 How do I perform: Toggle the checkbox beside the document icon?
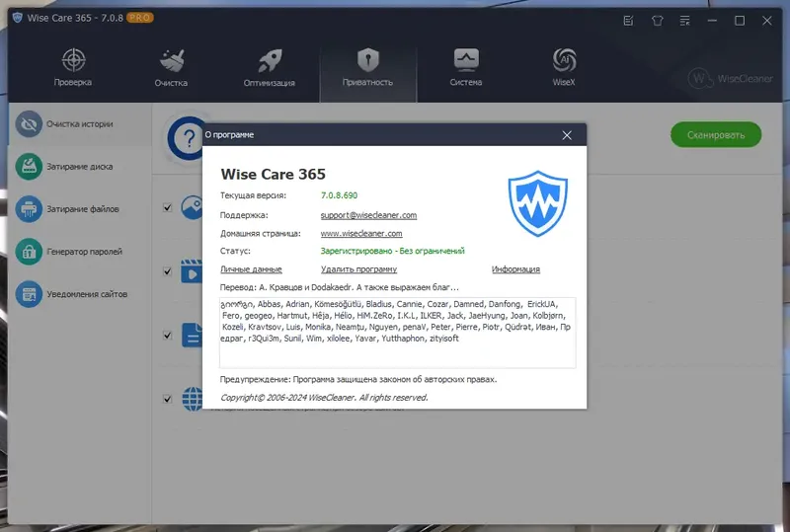[167, 335]
